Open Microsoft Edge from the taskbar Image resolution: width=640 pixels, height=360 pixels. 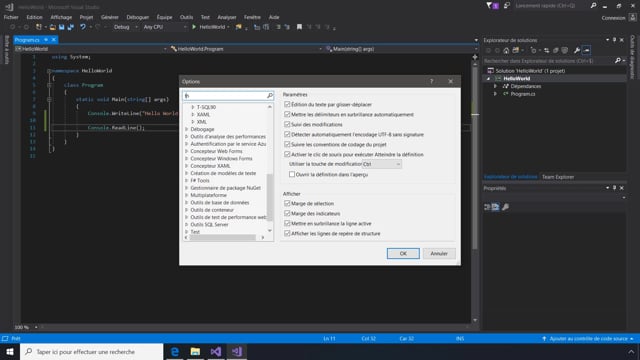[x=175, y=351]
